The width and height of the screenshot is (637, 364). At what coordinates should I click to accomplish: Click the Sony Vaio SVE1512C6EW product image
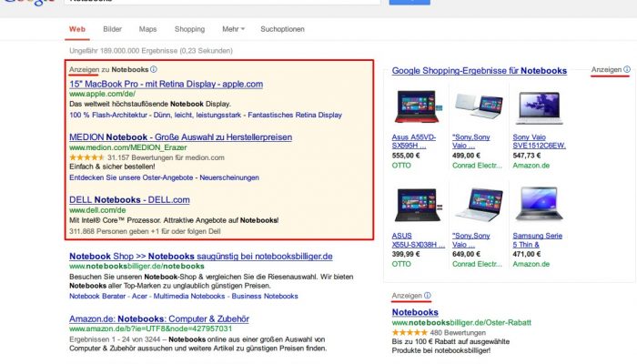(539, 107)
